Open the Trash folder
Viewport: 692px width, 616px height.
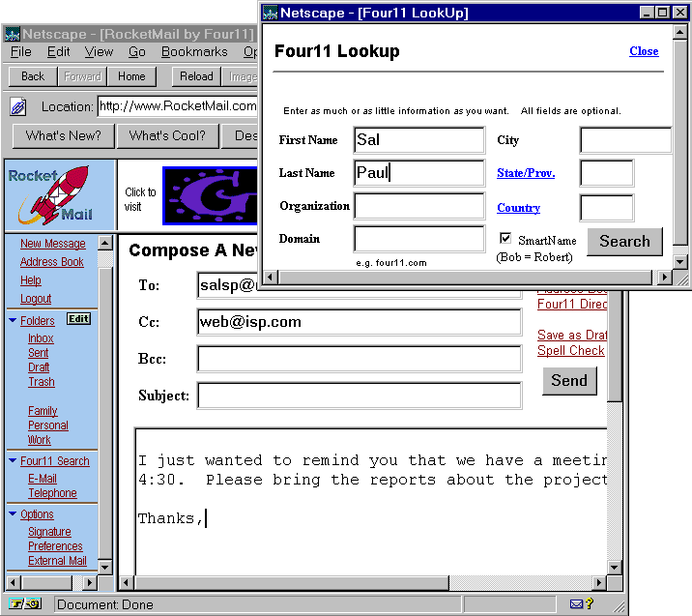(x=42, y=382)
